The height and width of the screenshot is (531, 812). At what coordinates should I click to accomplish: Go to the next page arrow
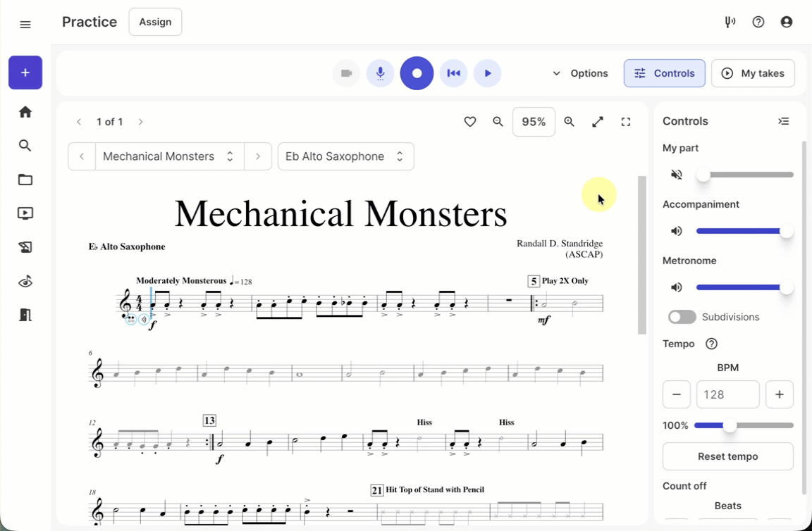click(x=140, y=122)
